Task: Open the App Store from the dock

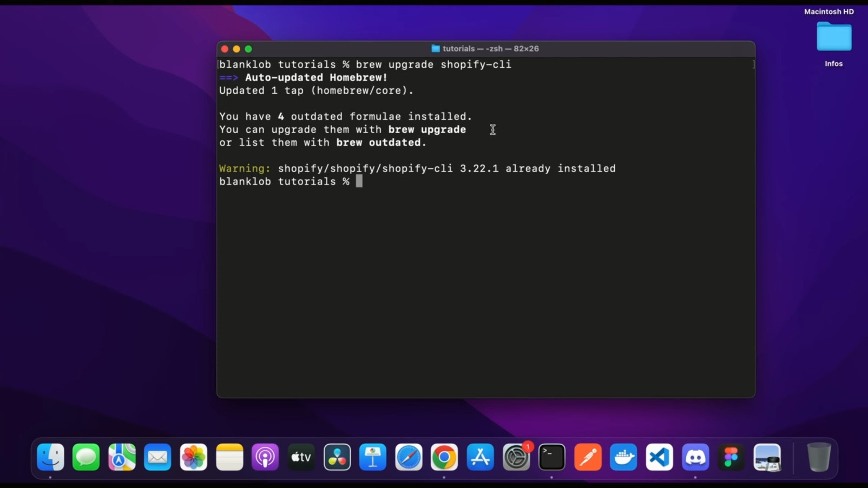Action: [x=480, y=457]
